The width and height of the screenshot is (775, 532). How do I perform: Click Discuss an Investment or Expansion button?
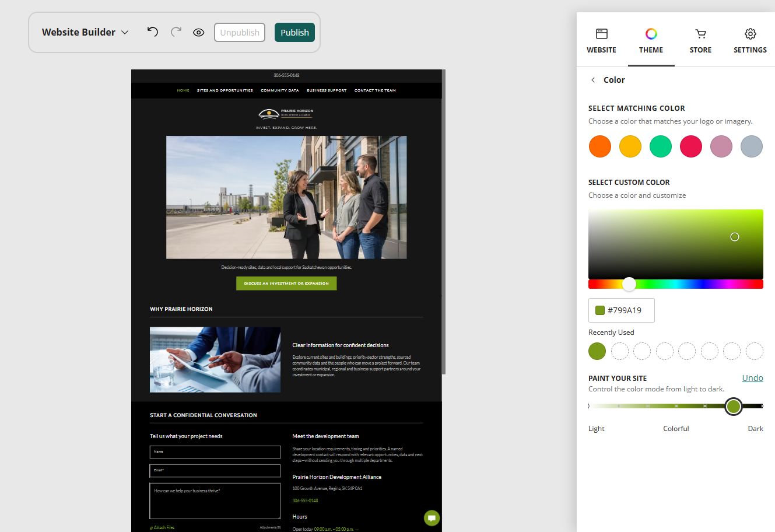pos(286,283)
